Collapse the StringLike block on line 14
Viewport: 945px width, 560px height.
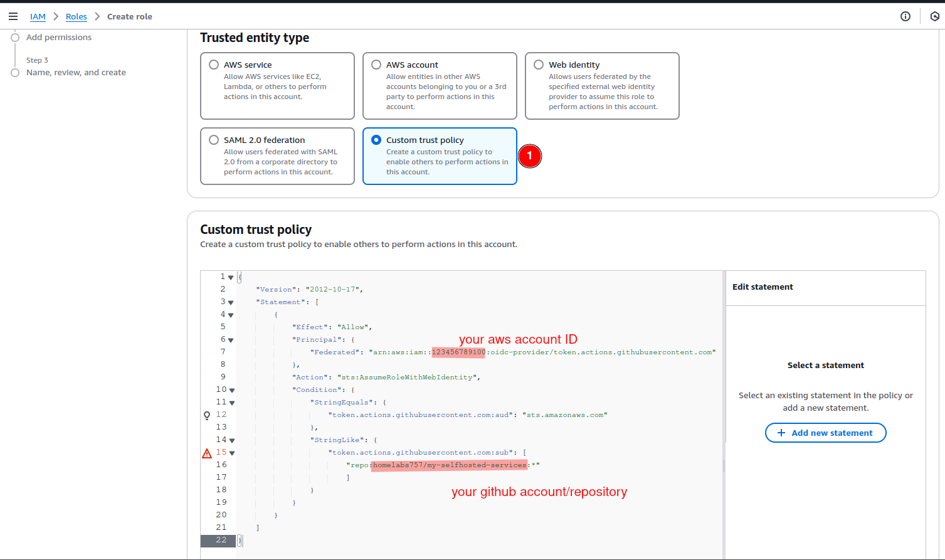tap(232, 440)
